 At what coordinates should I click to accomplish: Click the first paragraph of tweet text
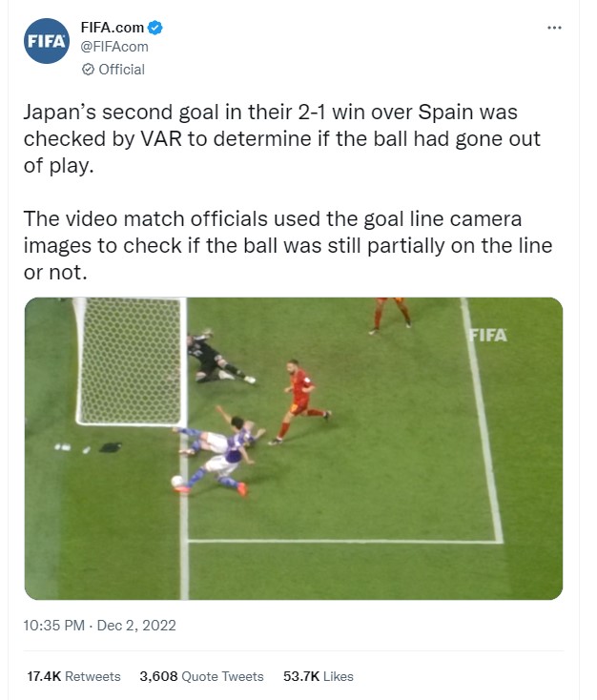281,139
